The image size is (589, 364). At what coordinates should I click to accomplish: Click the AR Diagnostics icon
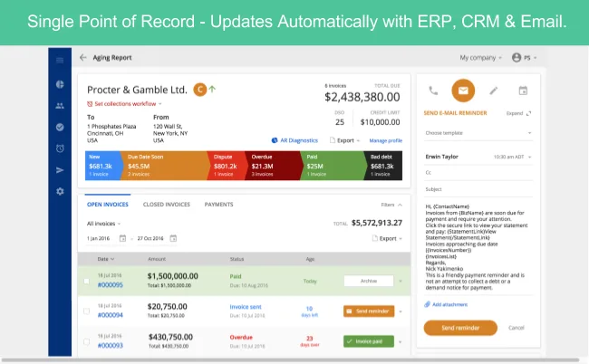[275, 140]
